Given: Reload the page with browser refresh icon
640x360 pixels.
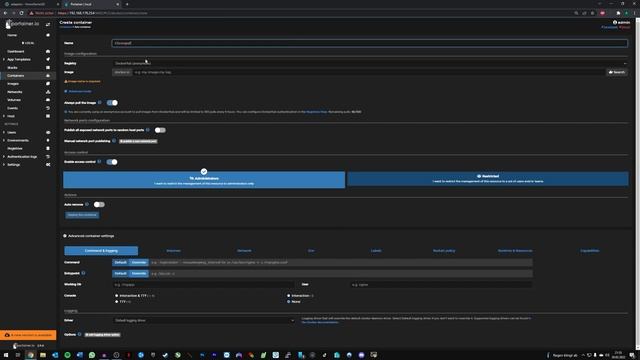Looking at the screenshot, I should (21, 13).
